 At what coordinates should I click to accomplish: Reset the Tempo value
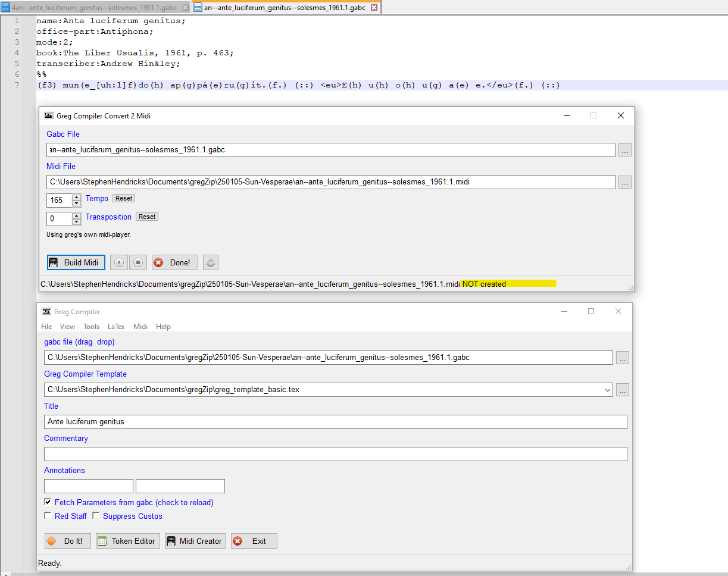point(124,198)
